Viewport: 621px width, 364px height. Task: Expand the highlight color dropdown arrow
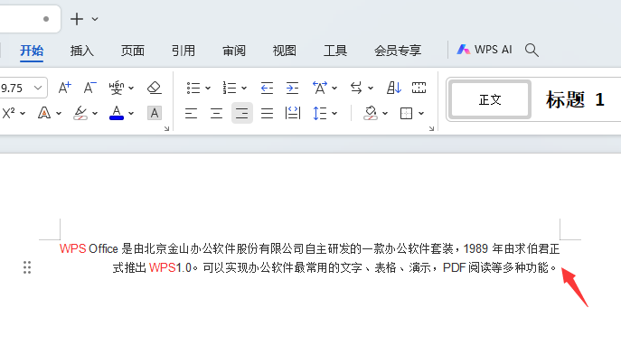click(95, 114)
